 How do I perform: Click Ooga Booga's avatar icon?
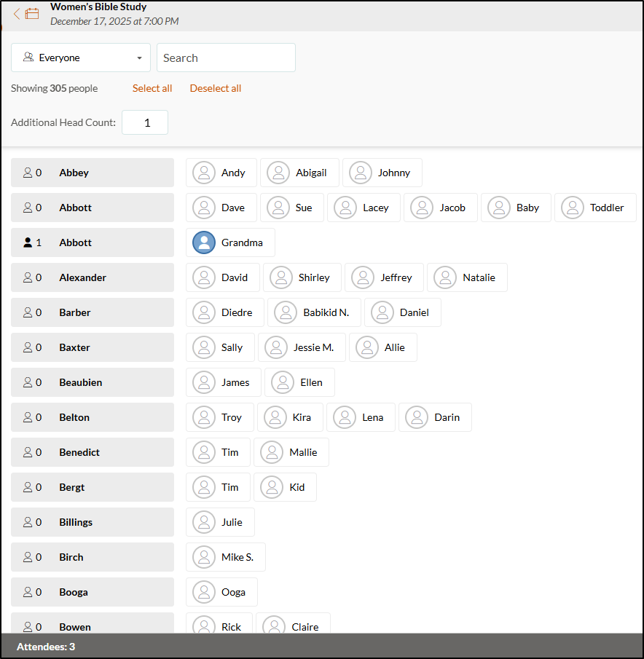[204, 591]
